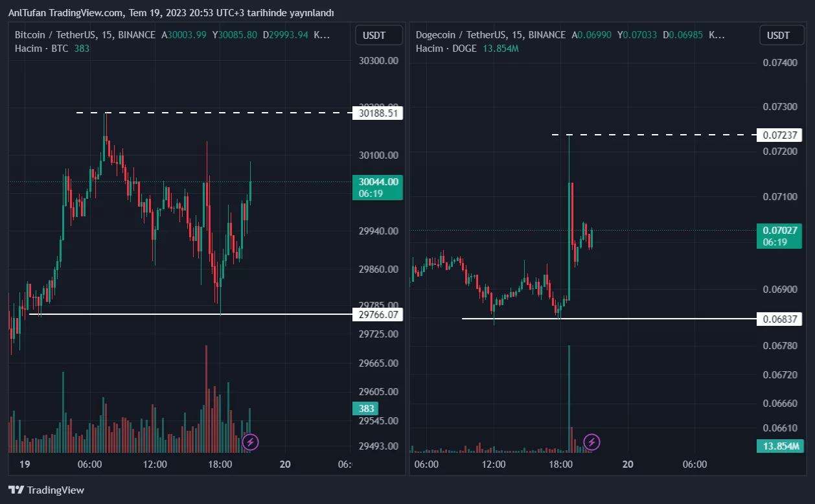The width and height of the screenshot is (815, 504).
Task: Click the 30188.51 resistance price label
Action: click(x=377, y=113)
